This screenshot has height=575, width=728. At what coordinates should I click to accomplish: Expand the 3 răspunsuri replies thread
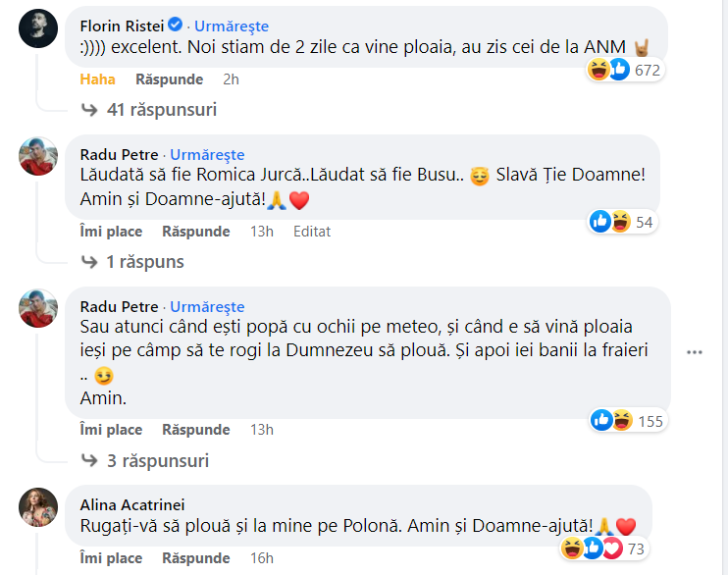pos(158,461)
